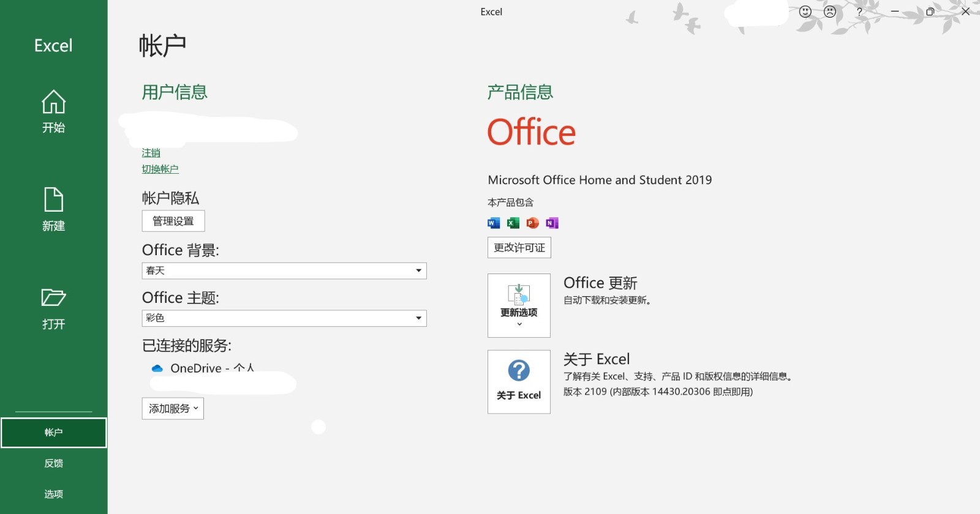Click the 了解有关 Excel description text
Screen dimensions: 980x514
(679, 376)
